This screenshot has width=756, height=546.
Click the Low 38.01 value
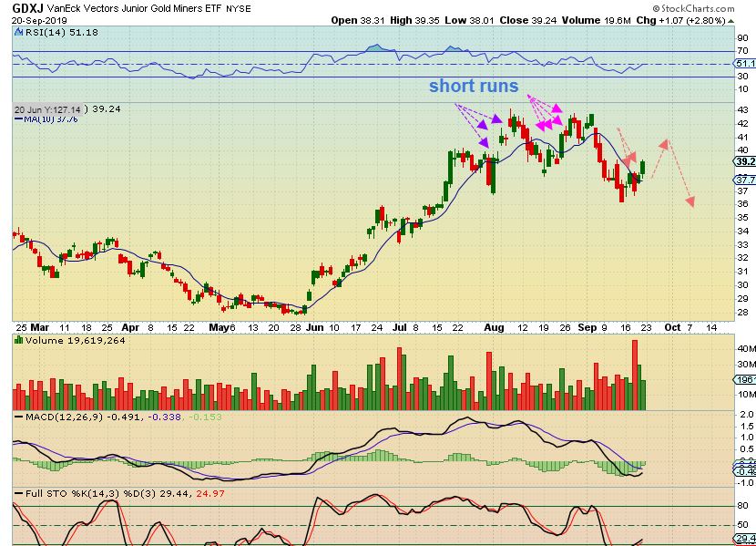click(x=469, y=20)
